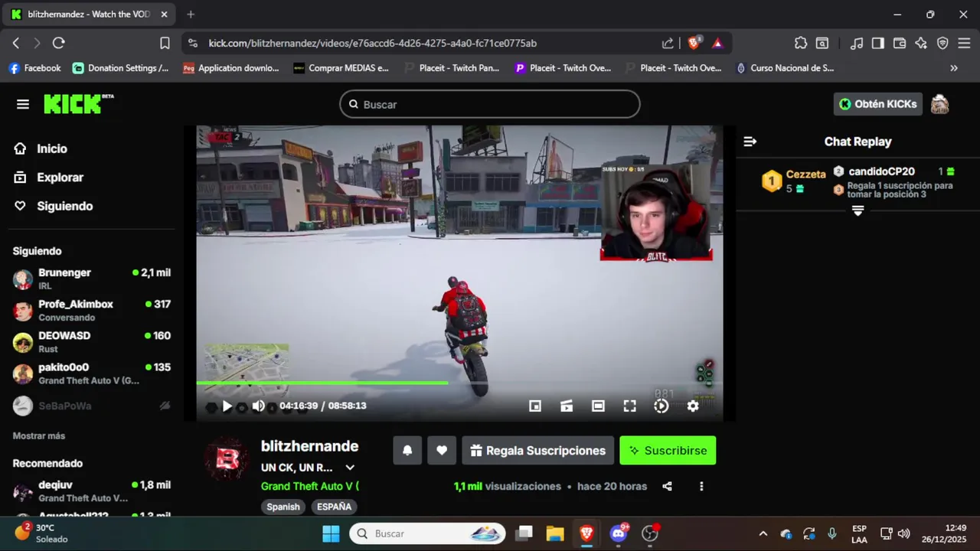Image resolution: width=980 pixels, height=551 pixels.
Task: Open the playback speed control
Action: 661,406
